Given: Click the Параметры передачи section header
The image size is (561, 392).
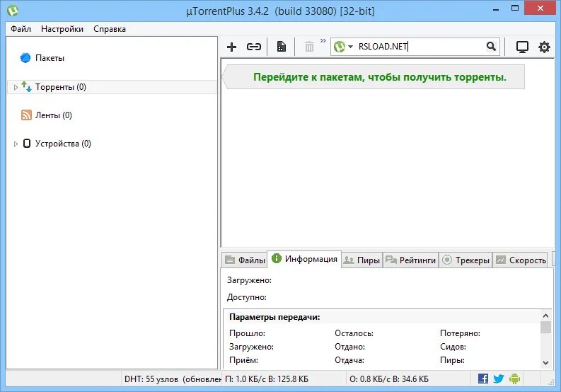Looking at the screenshot, I should click(x=274, y=317).
